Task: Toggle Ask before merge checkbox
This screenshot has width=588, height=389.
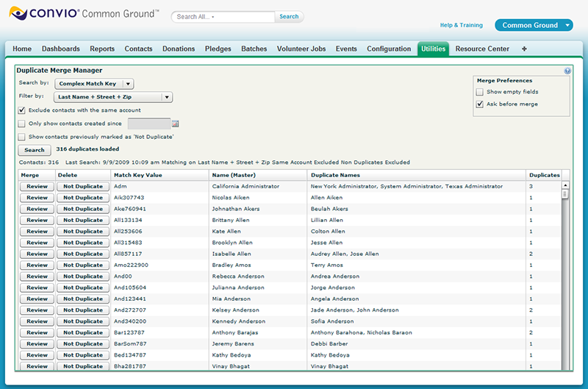Action: [x=480, y=104]
